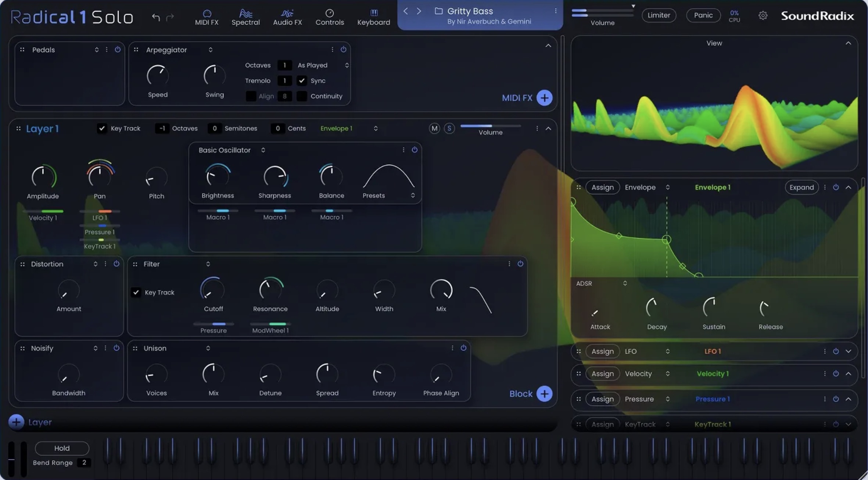Solo Layer 1 with the S button
Image resolution: width=868 pixels, height=480 pixels.
coord(449,128)
